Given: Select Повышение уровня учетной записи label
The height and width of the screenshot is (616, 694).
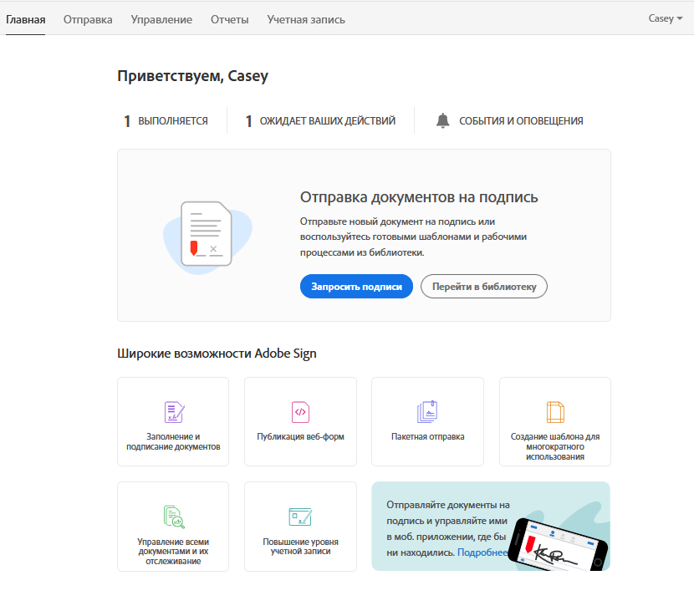Looking at the screenshot, I should [300, 547].
